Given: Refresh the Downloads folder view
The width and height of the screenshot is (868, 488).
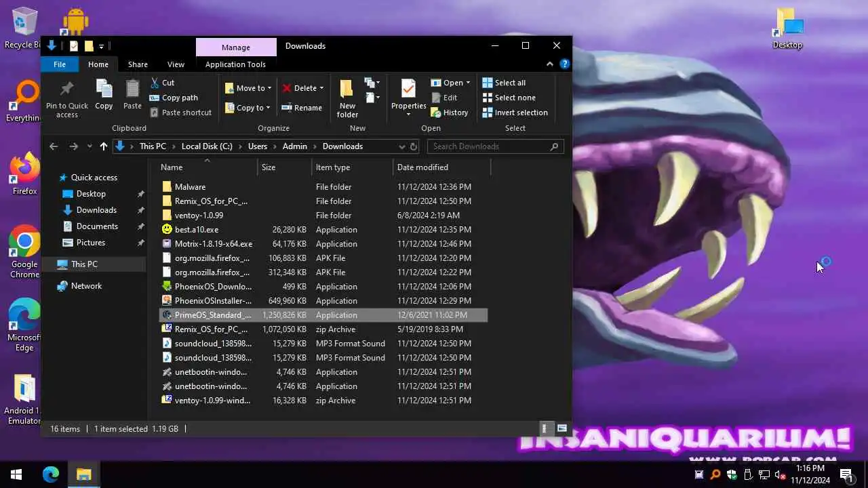Looking at the screenshot, I should [414, 146].
